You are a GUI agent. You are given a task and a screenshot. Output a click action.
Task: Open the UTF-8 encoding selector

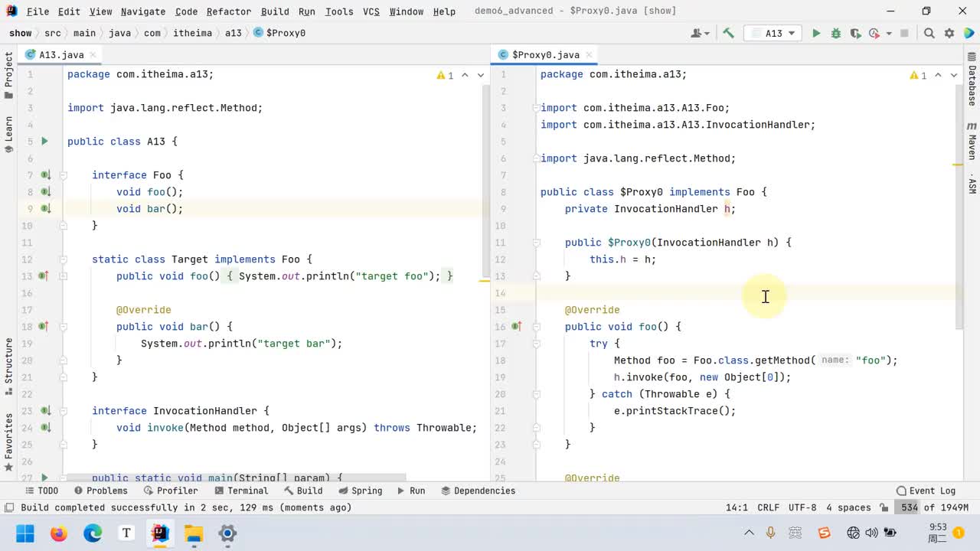802,507
